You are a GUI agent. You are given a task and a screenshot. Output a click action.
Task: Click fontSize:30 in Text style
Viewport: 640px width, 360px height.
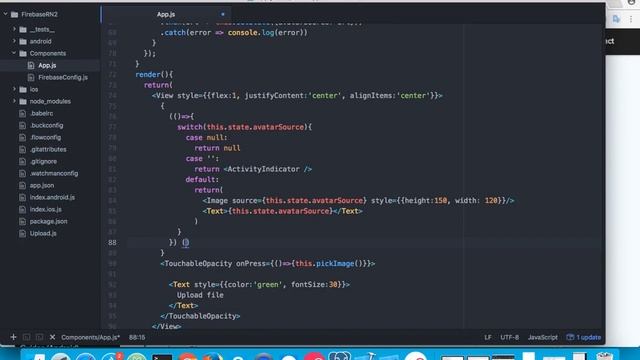coord(314,284)
